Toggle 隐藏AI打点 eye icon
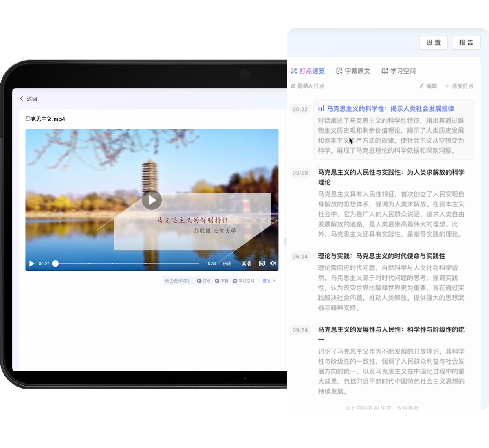The height and width of the screenshot is (448, 489). 293,86
